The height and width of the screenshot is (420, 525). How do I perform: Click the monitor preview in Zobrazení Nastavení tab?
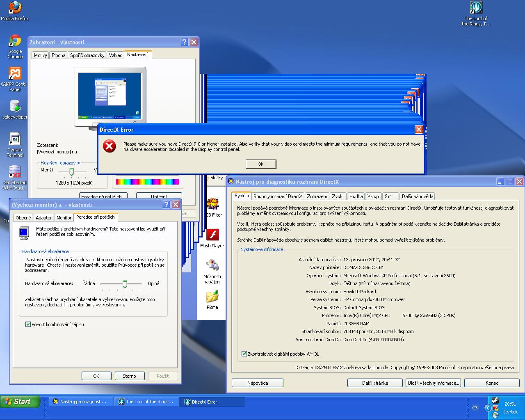[x=110, y=99]
